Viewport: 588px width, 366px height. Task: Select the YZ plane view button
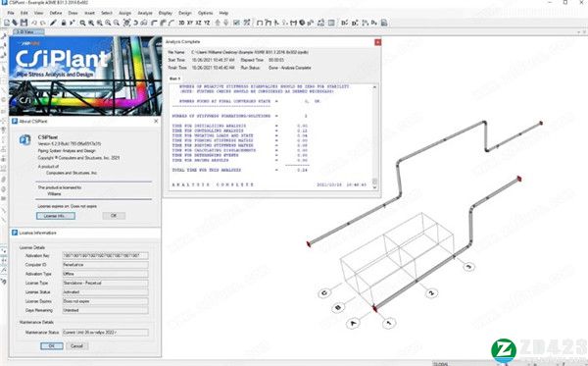click(207, 23)
